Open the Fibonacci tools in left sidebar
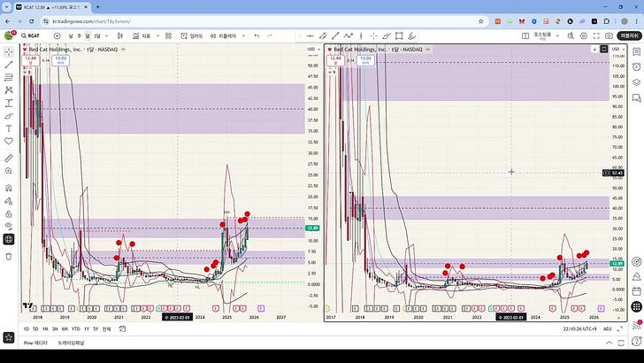 click(9, 77)
